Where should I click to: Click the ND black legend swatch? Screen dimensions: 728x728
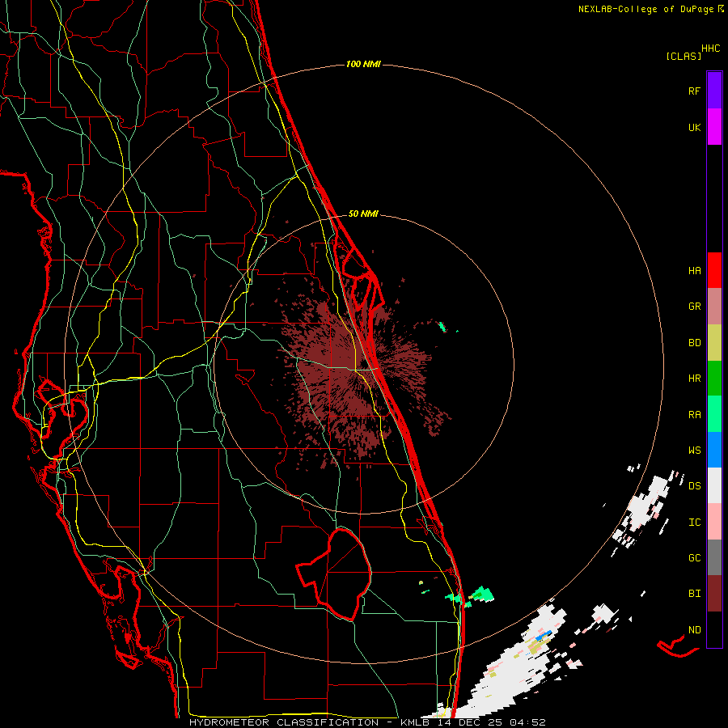pyautogui.click(x=714, y=629)
